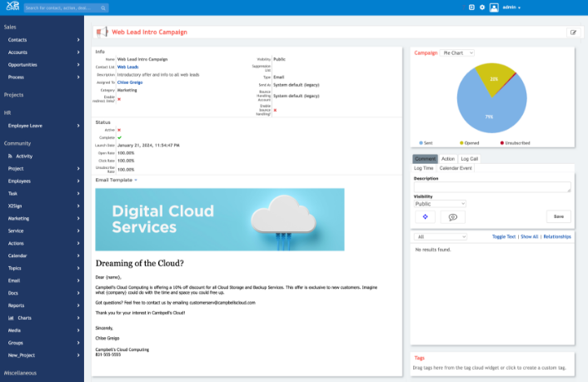The width and height of the screenshot is (588, 382).
Task: Expand the Contacts sidebar submenu
Action: pyautogui.click(x=78, y=40)
